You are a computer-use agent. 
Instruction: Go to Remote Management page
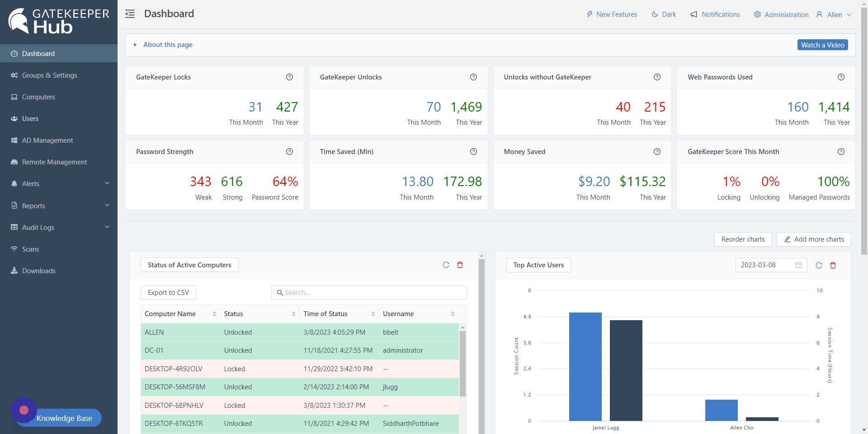[x=54, y=162]
